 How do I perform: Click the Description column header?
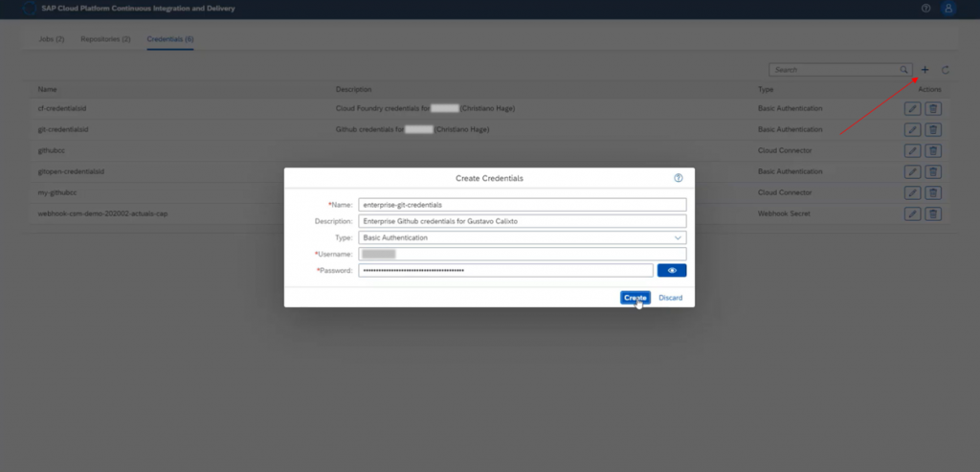click(354, 89)
